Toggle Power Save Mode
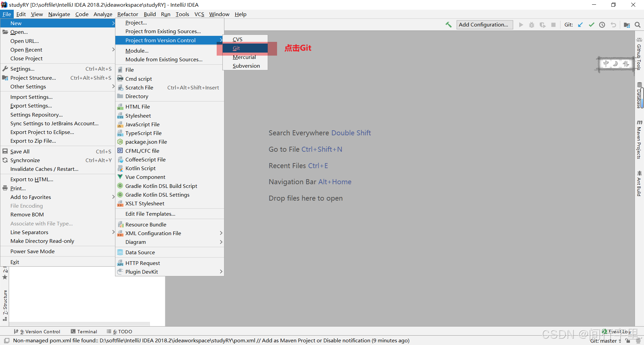This screenshot has width=644, height=345. (58, 251)
